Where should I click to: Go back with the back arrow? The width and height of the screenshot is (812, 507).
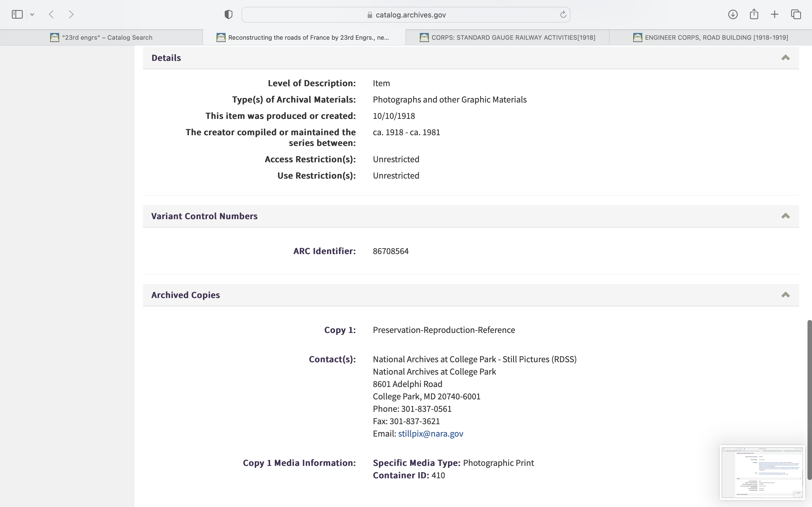51,14
